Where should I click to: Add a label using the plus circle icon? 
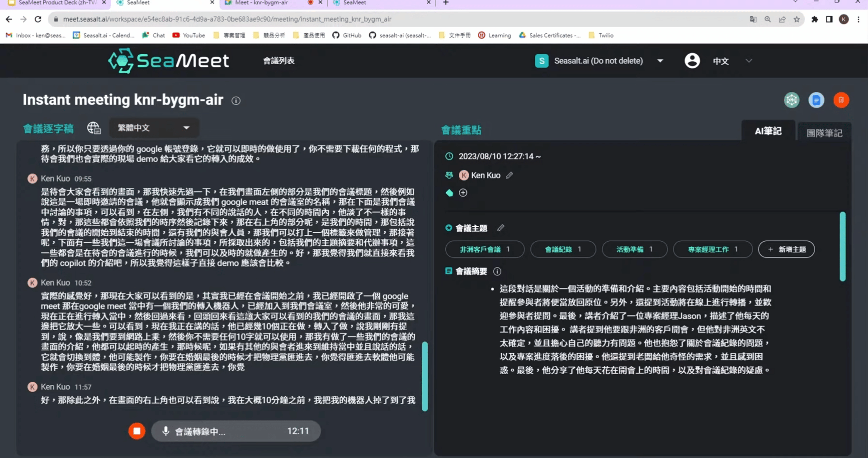463,193
